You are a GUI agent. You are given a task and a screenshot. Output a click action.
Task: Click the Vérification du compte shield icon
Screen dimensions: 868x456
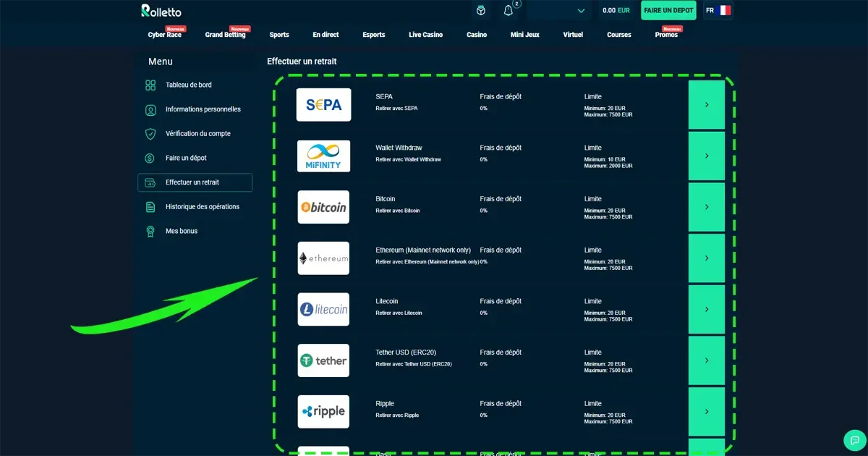(150, 134)
